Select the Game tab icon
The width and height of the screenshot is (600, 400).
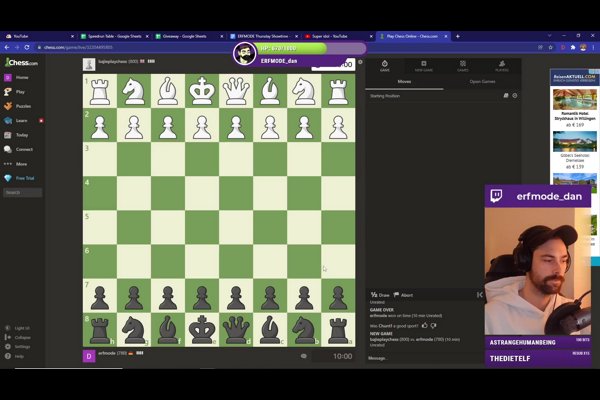click(385, 66)
